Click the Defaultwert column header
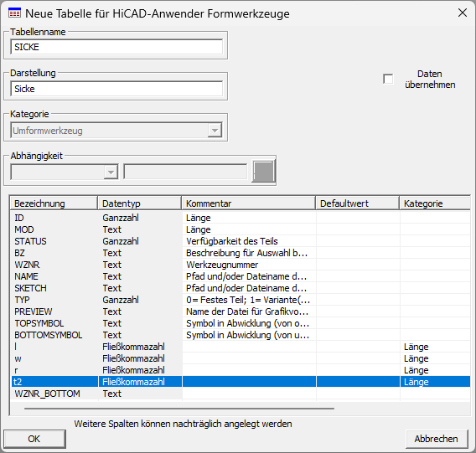Screen dimensions: 476x453 click(x=358, y=203)
